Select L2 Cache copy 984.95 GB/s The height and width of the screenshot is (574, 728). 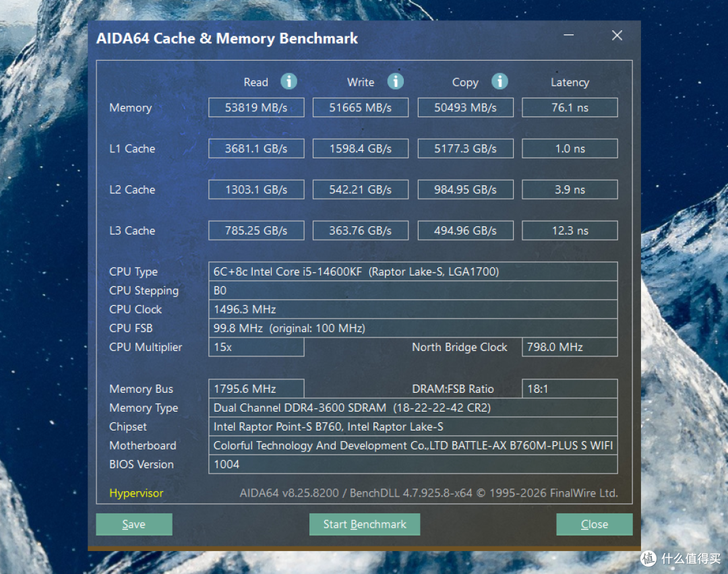[x=466, y=189]
